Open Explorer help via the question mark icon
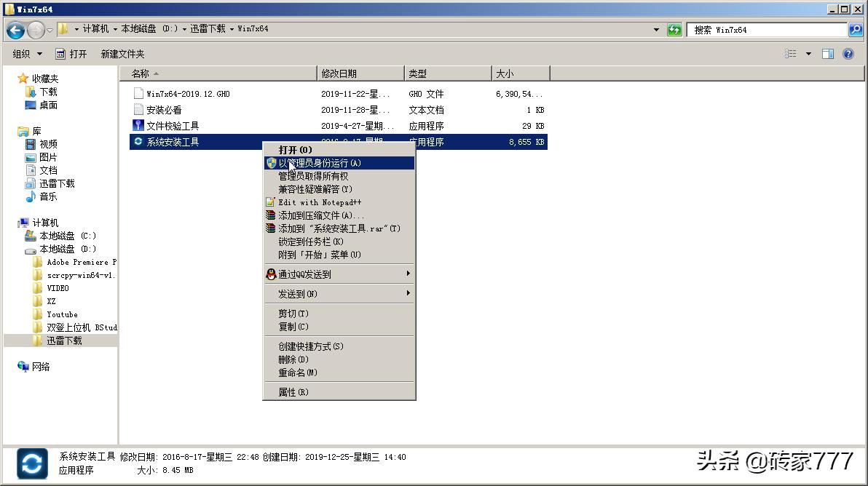Viewport: 868px width, 486px height. tap(848, 53)
